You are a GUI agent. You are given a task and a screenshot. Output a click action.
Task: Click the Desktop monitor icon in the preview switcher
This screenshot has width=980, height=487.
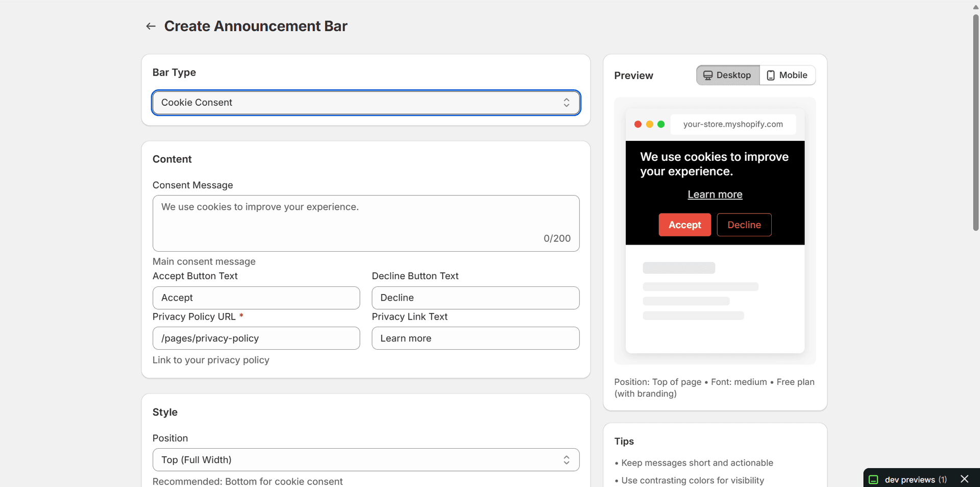pos(708,75)
